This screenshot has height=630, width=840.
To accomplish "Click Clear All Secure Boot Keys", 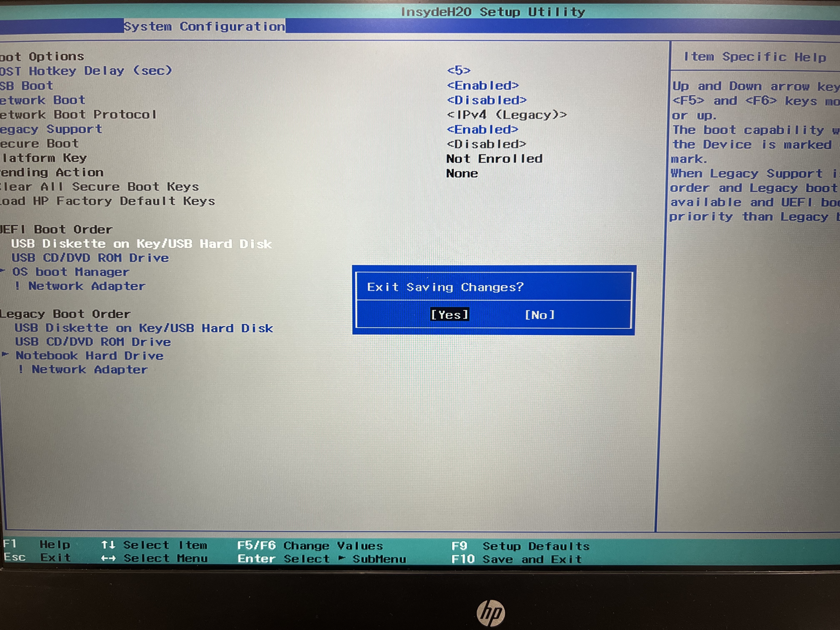I will tap(100, 187).
